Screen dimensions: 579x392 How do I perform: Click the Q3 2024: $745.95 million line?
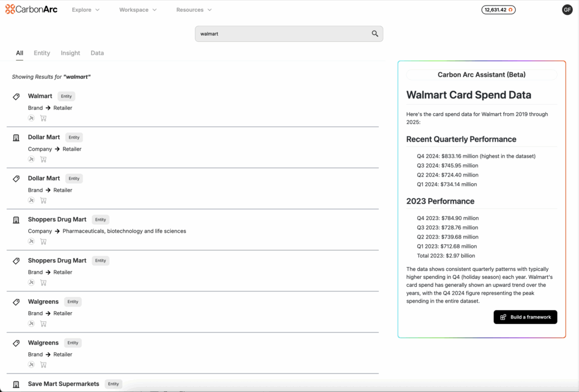[447, 166]
